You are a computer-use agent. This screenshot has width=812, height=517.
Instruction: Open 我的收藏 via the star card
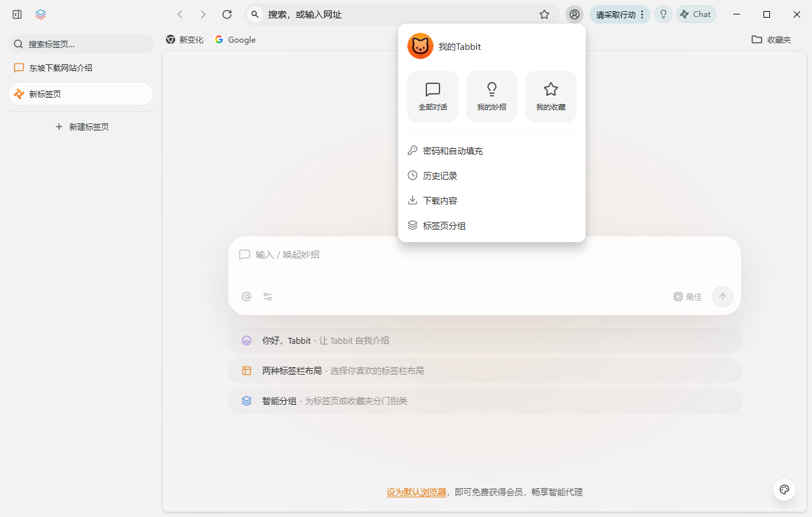point(550,96)
